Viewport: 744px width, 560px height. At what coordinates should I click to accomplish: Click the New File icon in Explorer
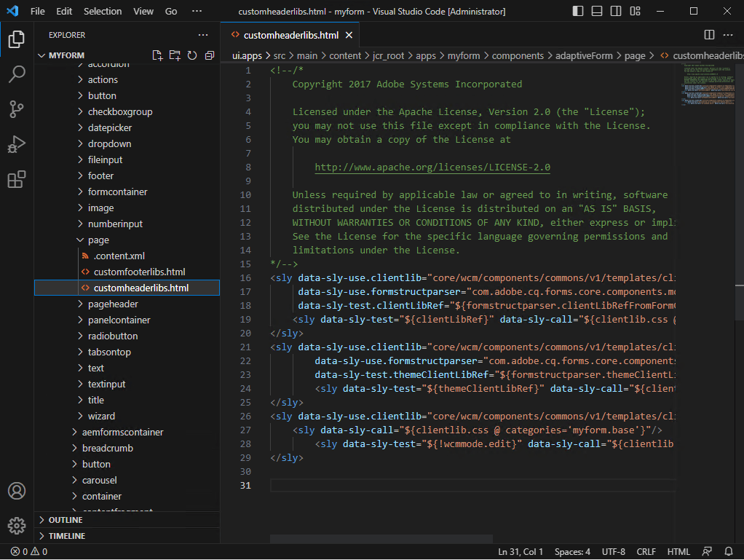[157, 55]
